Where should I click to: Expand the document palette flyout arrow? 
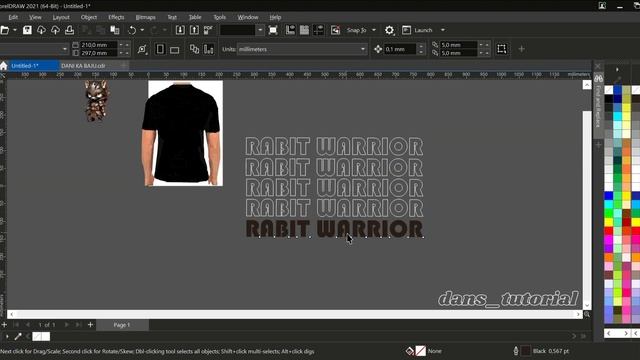(7, 336)
